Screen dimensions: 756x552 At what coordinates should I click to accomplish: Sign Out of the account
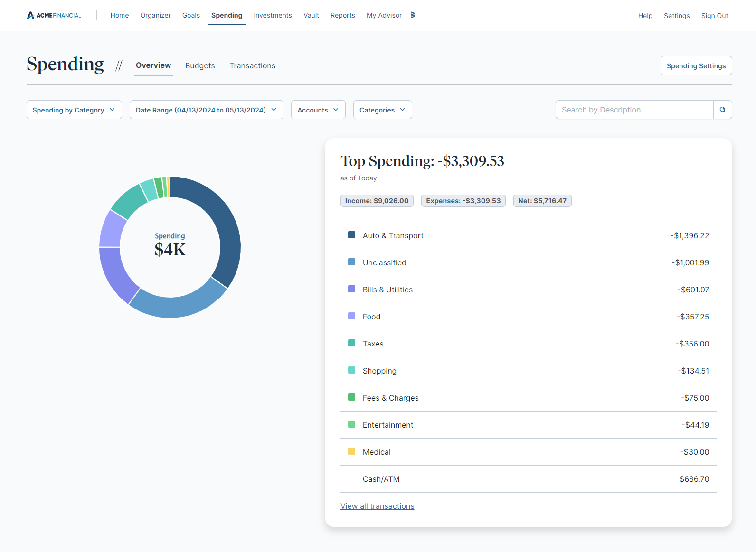tap(714, 16)
